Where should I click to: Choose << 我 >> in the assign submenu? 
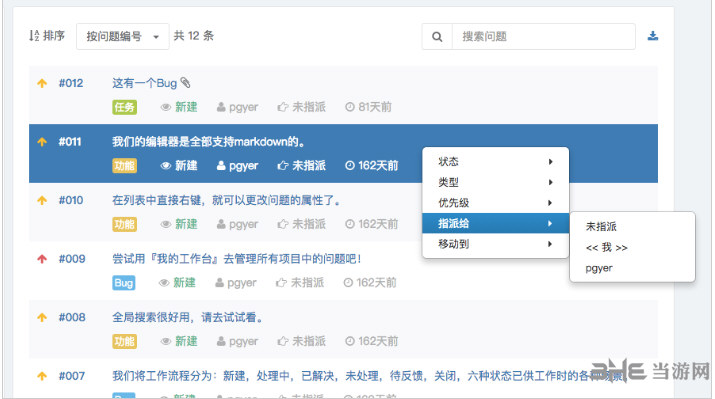pos(632,247)
